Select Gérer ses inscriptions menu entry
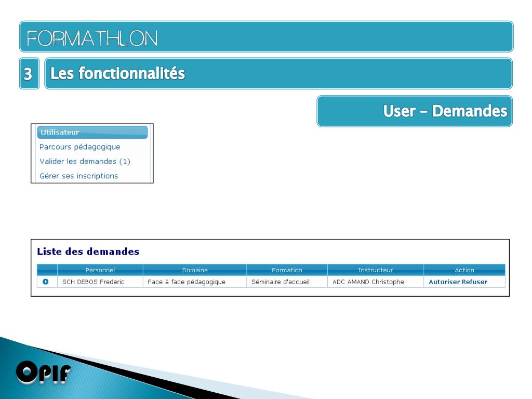Image resolution: width=532 pixels, height=399 pixels. 79,176
